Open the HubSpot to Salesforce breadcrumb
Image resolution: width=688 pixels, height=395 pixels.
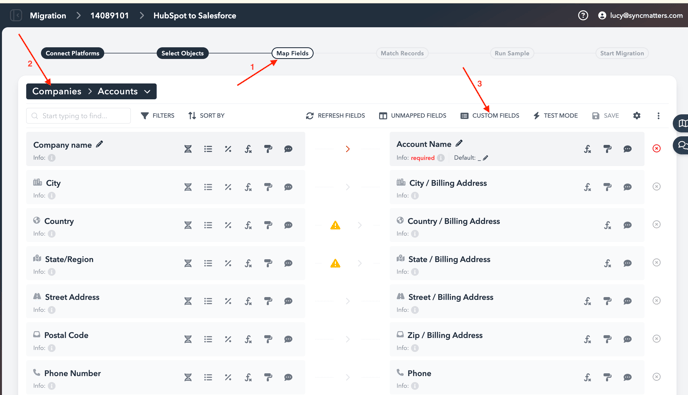click(194, 15)
